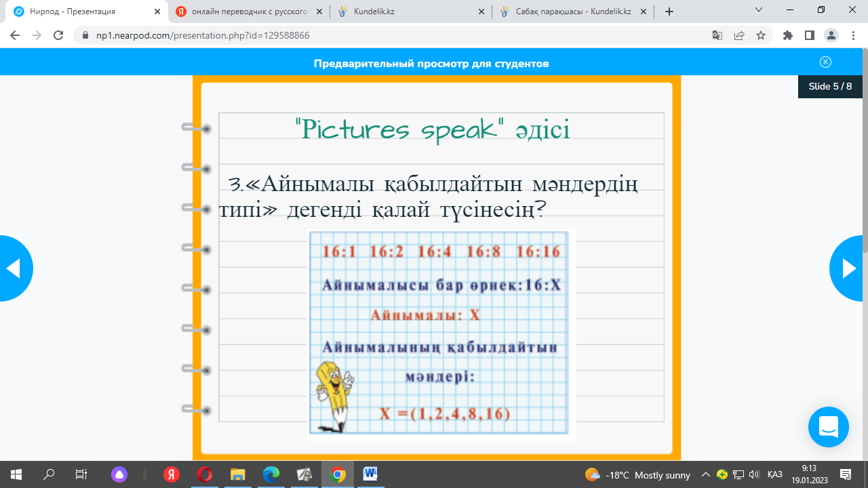Open Microsoft Edge from the taskbar
The image size is (868, 488).
tap(271, 474)
